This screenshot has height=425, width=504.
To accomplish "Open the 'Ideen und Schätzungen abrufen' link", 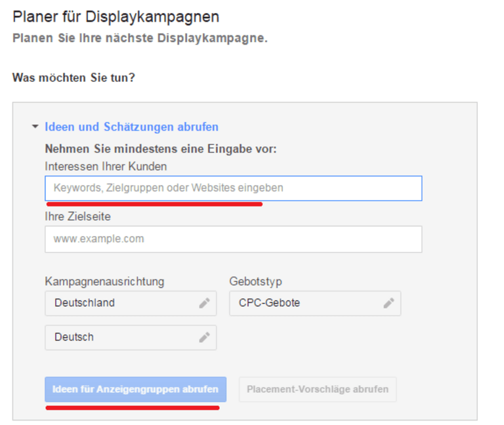I will click(131, 127).
